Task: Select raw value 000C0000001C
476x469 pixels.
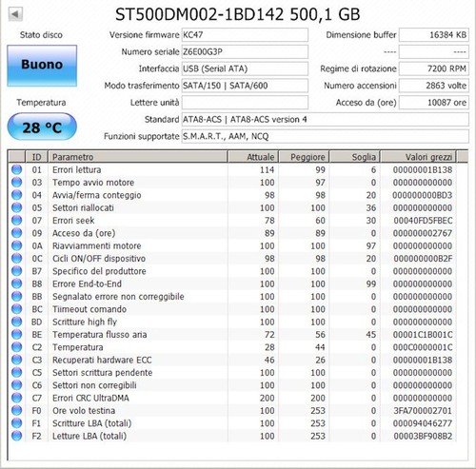Action: pyautogui.click(x=423, y=347)
